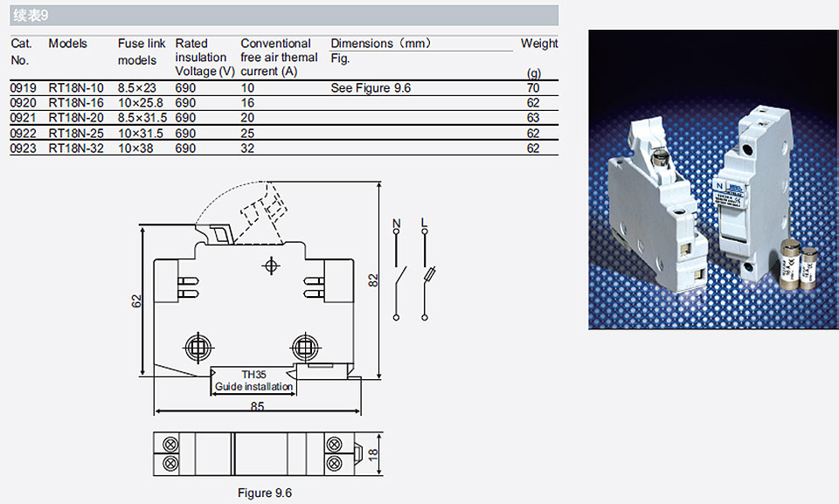
Task: Click the 690 voltage in the RT18N-10 row
Action: click(x=185, y=87)
